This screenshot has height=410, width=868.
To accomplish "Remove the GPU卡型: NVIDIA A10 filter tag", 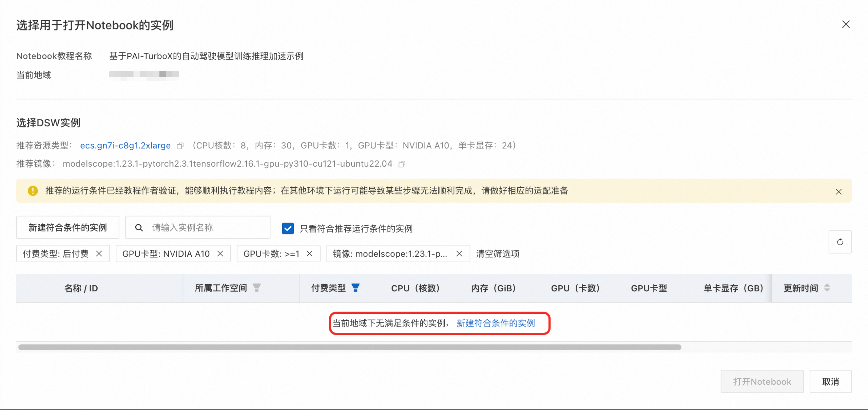I will click(x=220, y=254).
